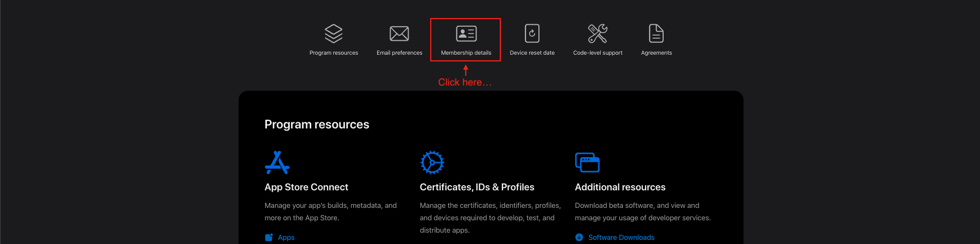Click the App Store Connect heading
This screenshot has height=244, width=980.
pos(306,187)
